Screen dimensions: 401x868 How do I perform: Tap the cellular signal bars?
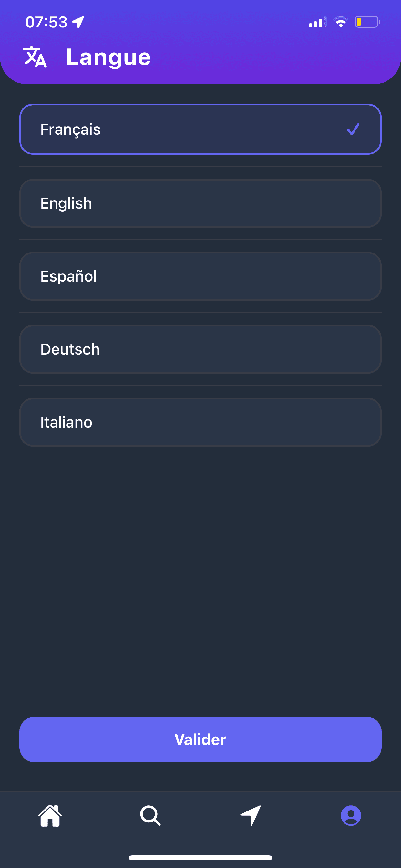[x=317, y=22]
